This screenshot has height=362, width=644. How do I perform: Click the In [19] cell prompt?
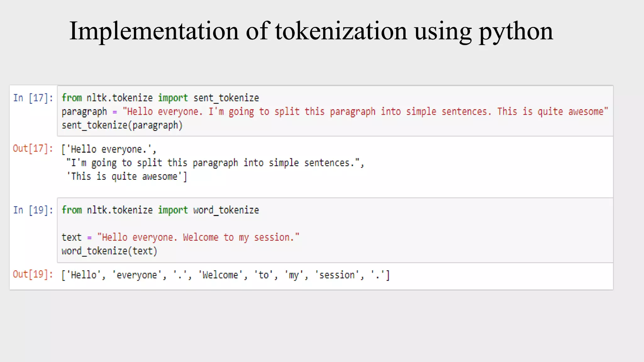33,210
